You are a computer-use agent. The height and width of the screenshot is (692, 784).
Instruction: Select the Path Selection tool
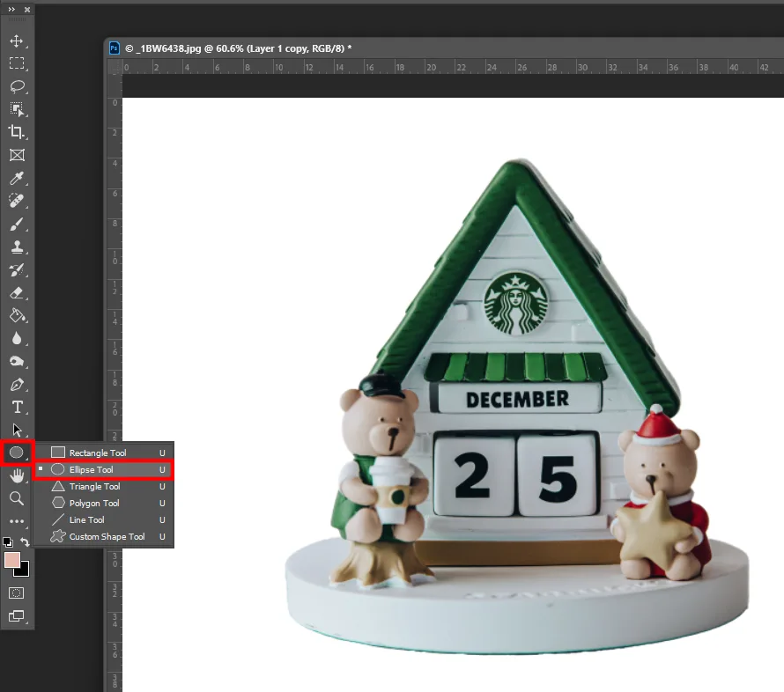click(x=17, y=430)
